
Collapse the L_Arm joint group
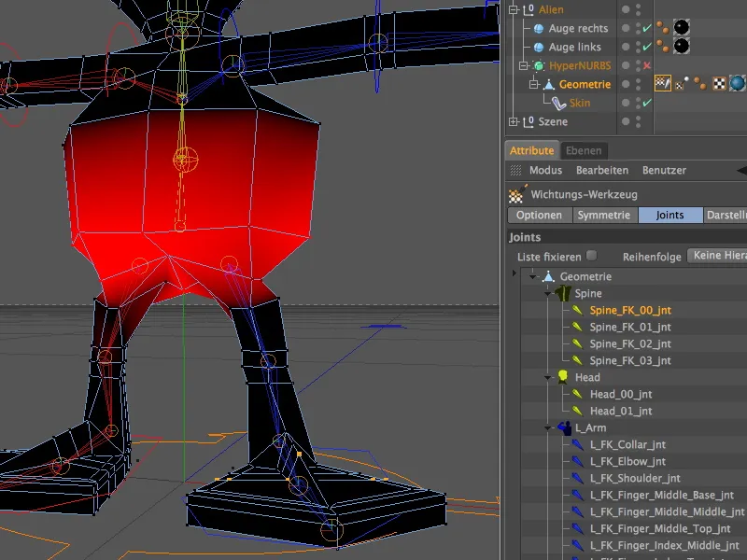click(548, 428)
